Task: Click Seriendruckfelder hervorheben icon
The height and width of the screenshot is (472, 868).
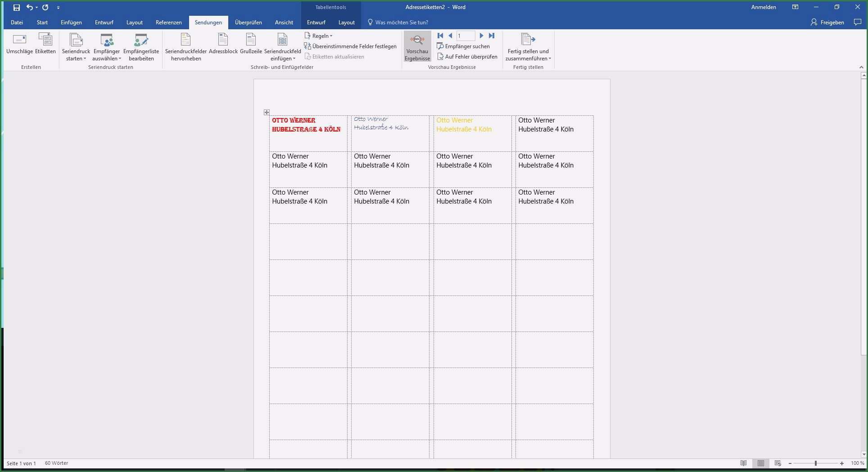Action: (x=185, y=40)
